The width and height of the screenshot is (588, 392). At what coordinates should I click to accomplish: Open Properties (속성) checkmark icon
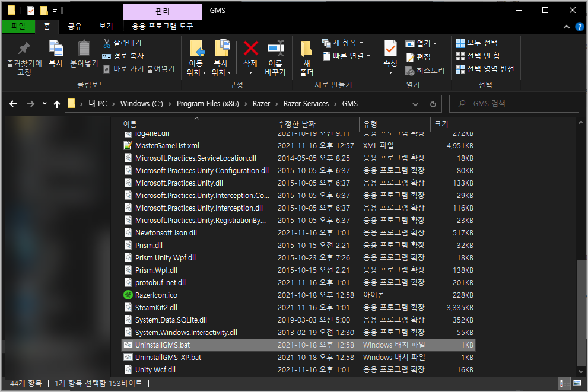(390, 49)
